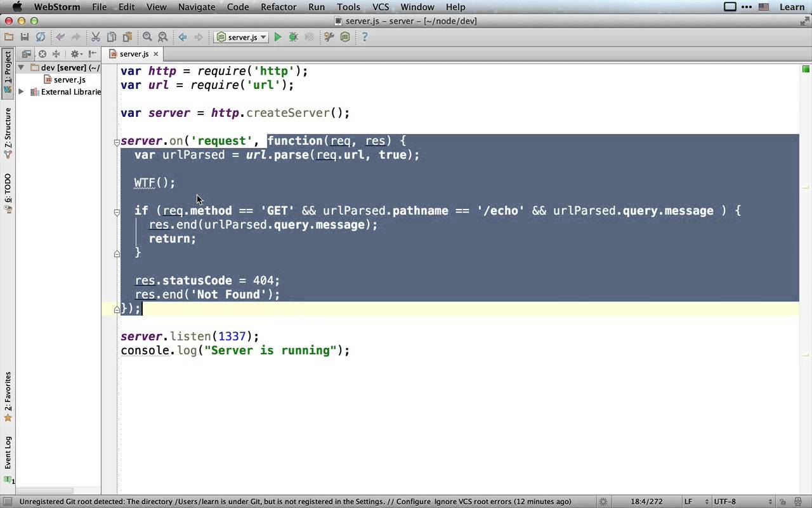Open the project panel gear options dropdown
This screenshot has height=508, width=812.
click(x=76, y=54)
